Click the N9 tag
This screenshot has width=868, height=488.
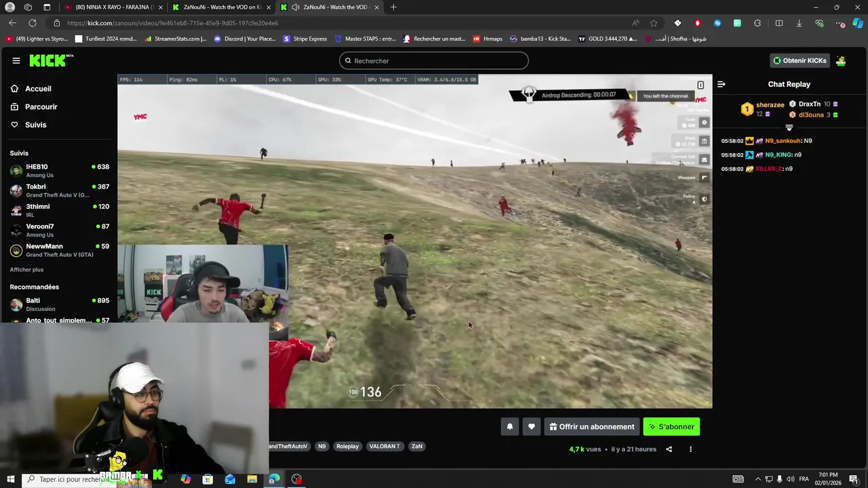[322, 446]
